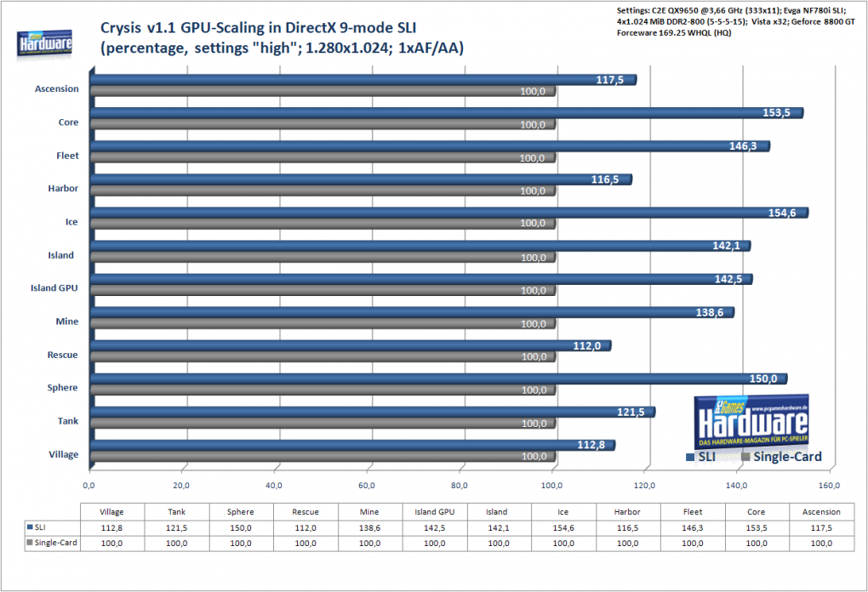Click the 'Sphere' column header in the data table
This screenshot has height=592, width=868.
click(241, 512)
